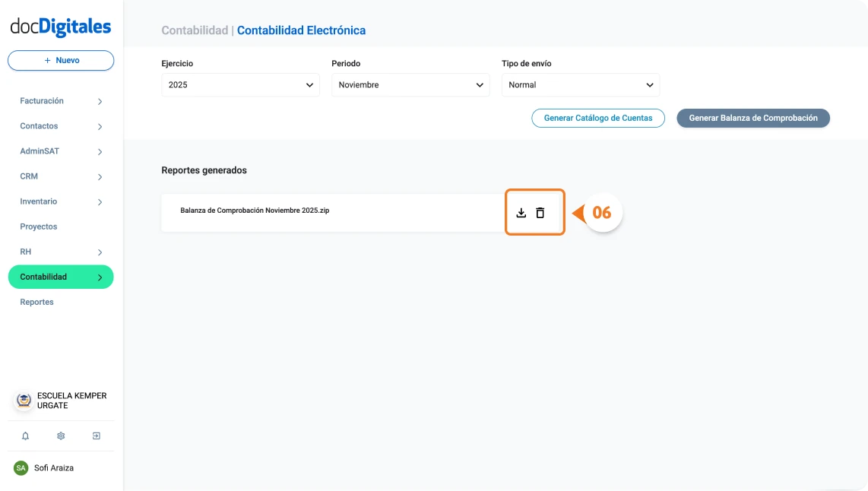Log out using the exit icon
The image size is (868, 491).
click(96, 436)
